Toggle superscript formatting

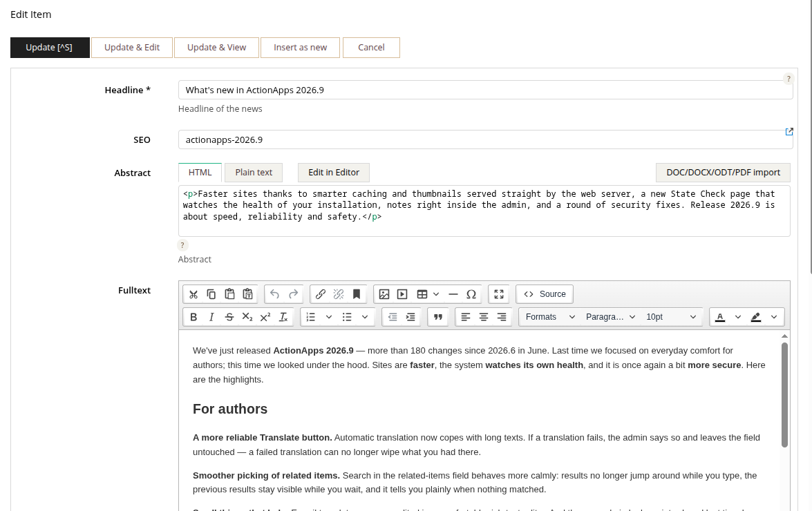[x=265, y=317]
